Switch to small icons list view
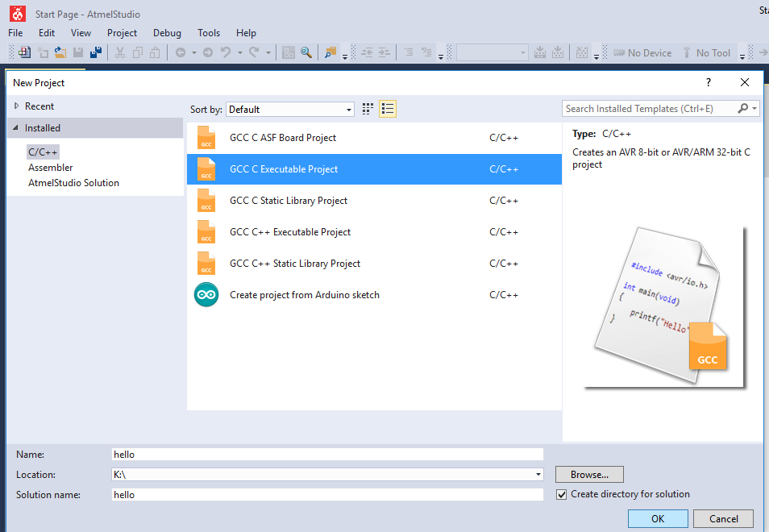 [388, 109]
